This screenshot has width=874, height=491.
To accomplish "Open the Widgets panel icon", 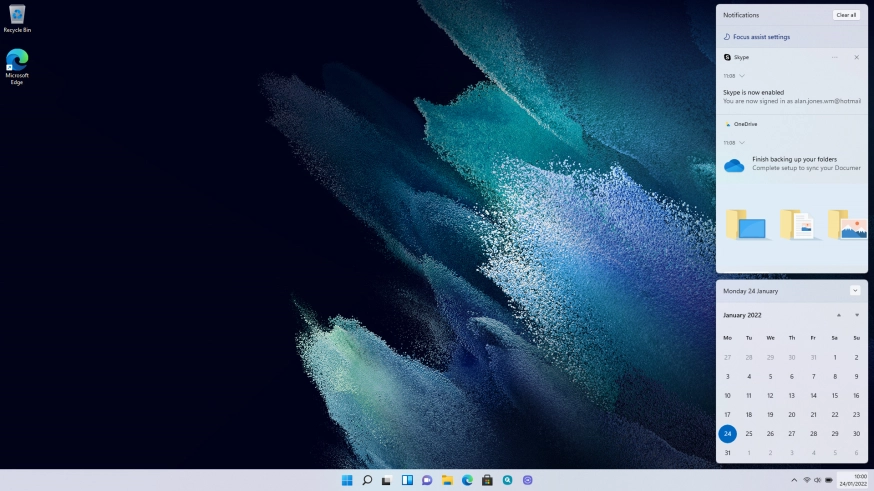I will coord(407,480).
